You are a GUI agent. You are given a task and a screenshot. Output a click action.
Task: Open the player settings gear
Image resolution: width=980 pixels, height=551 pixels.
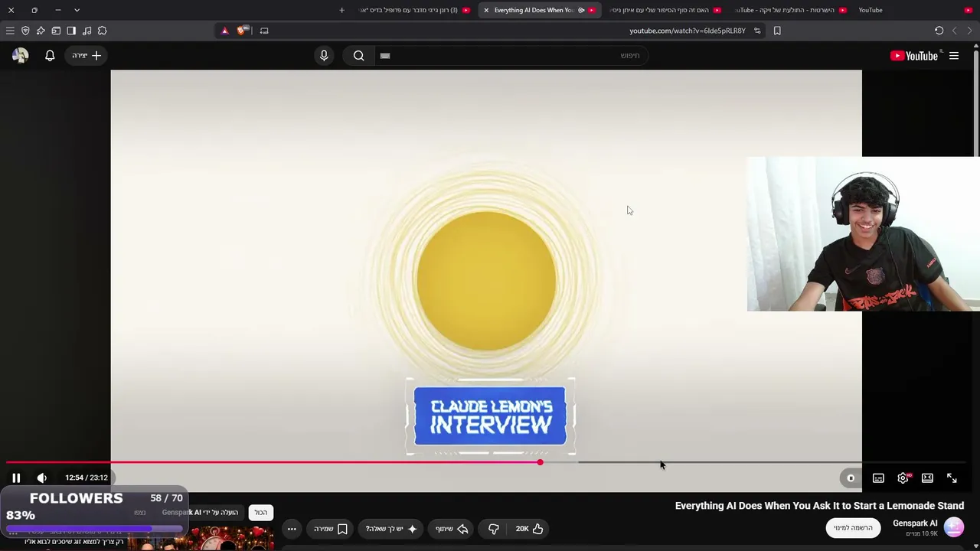click(903, 478)
